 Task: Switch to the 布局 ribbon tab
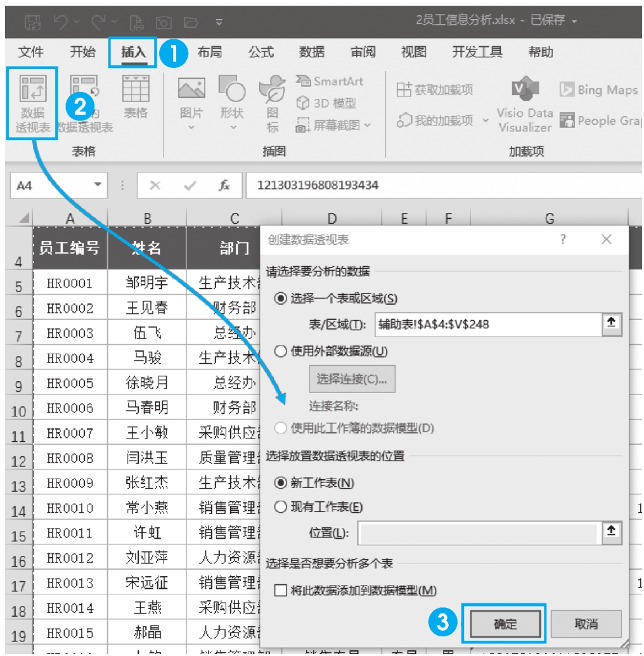(210, 52)
